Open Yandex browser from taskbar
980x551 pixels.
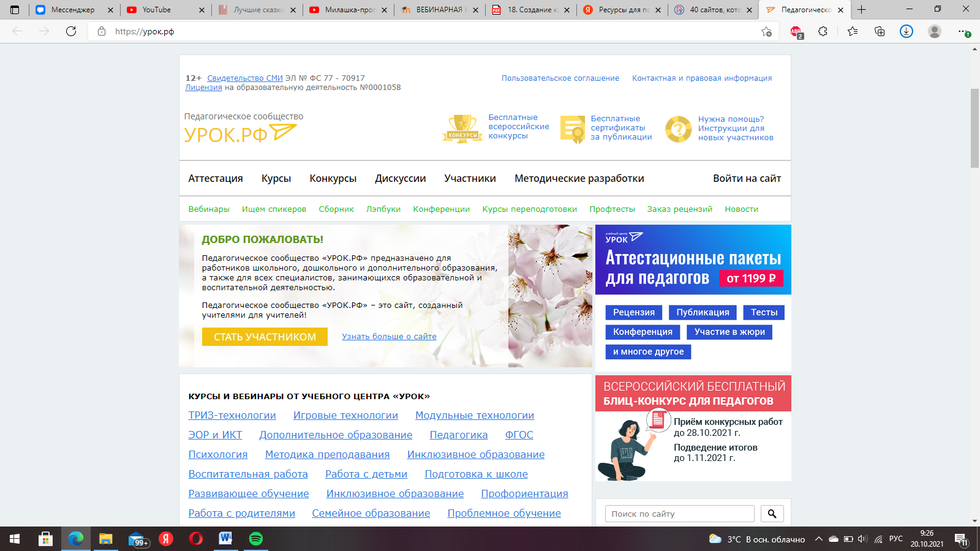[x=166, y=539]
